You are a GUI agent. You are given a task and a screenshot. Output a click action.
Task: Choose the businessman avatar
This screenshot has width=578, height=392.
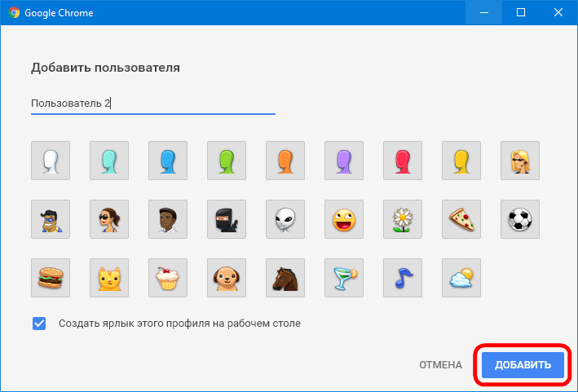point(168,219)
